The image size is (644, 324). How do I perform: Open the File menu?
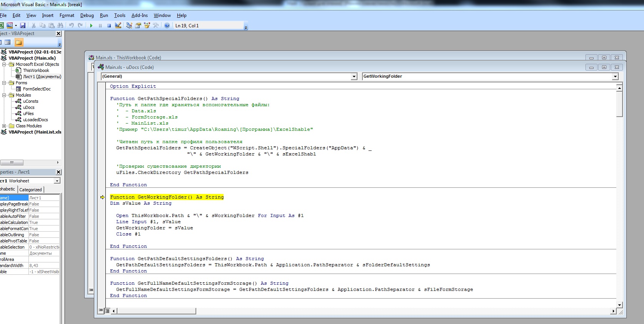click(3, 15)
